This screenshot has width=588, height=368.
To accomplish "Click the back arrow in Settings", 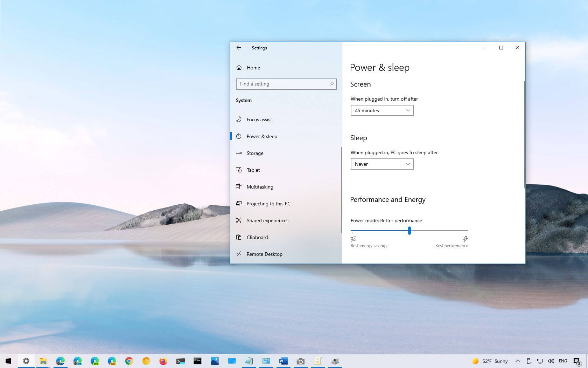I will pyautogui.click(x=238, y=48).
